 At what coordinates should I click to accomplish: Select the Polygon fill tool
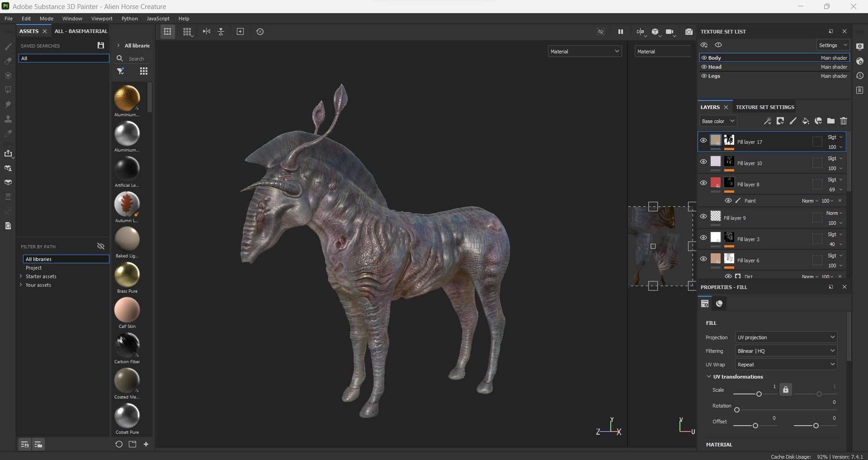(8, 90)
